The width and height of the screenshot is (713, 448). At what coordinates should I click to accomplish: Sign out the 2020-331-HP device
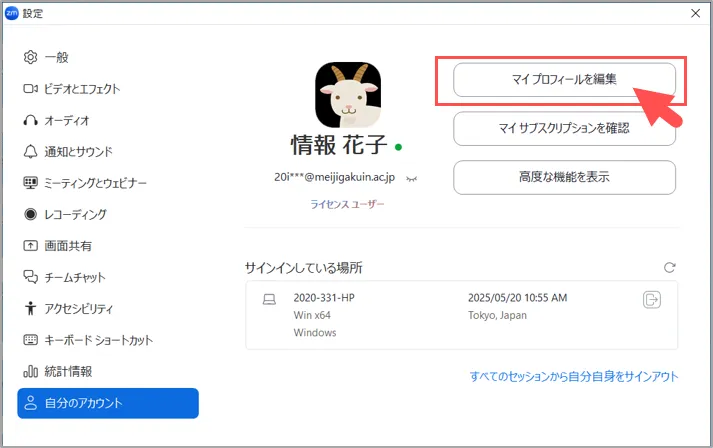pyautogui.click(x=652, y=300)
